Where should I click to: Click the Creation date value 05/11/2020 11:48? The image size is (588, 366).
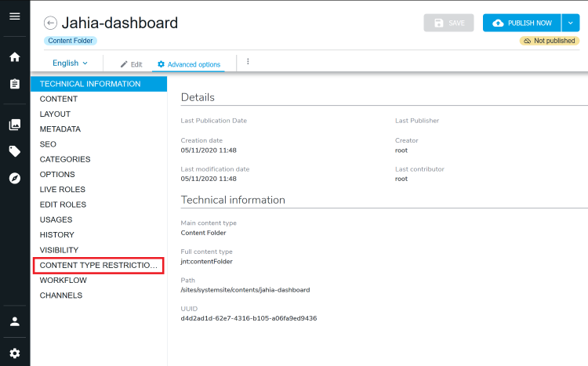pos(209,150)
